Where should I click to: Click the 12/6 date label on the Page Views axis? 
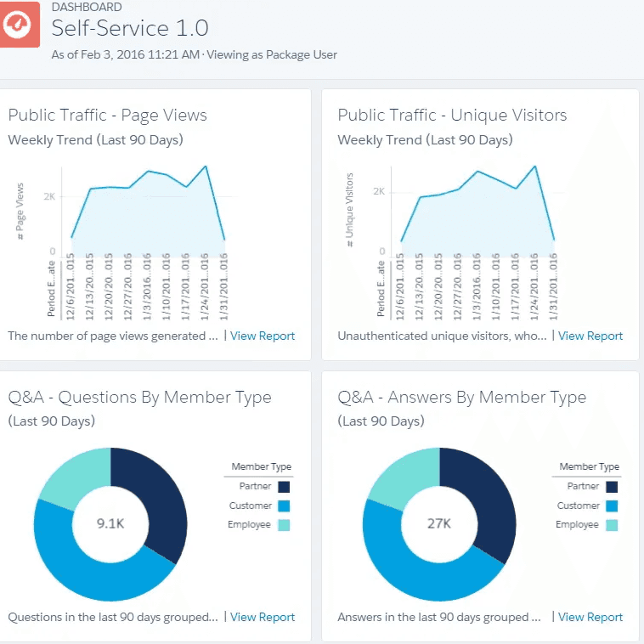[x=71, y=286]
